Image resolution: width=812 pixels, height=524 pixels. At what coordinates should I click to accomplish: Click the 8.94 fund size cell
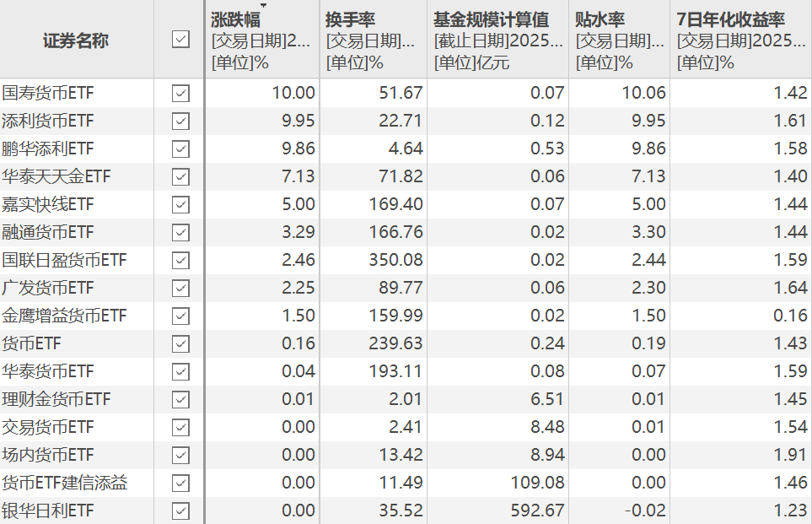pyautogui.click(x=497, y=456)
